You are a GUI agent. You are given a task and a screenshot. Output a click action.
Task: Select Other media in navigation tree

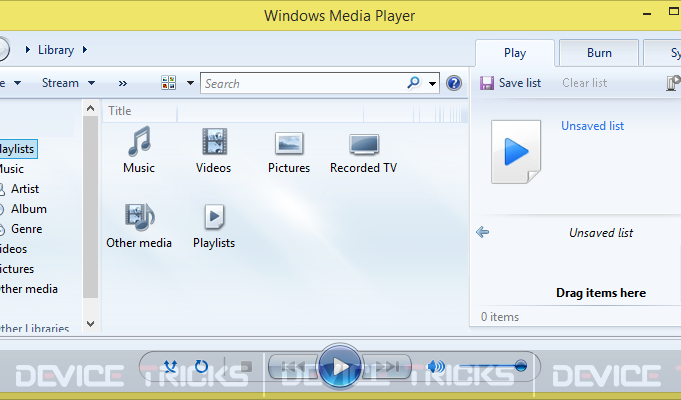tap(29, 289)
